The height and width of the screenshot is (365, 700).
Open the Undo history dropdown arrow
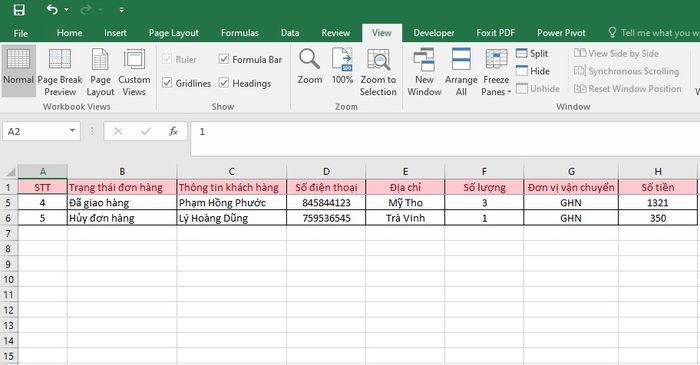pos(67,9)
